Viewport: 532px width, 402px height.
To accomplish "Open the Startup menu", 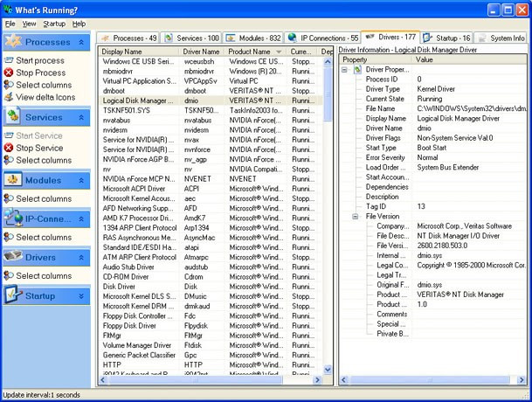I will 54,24.
